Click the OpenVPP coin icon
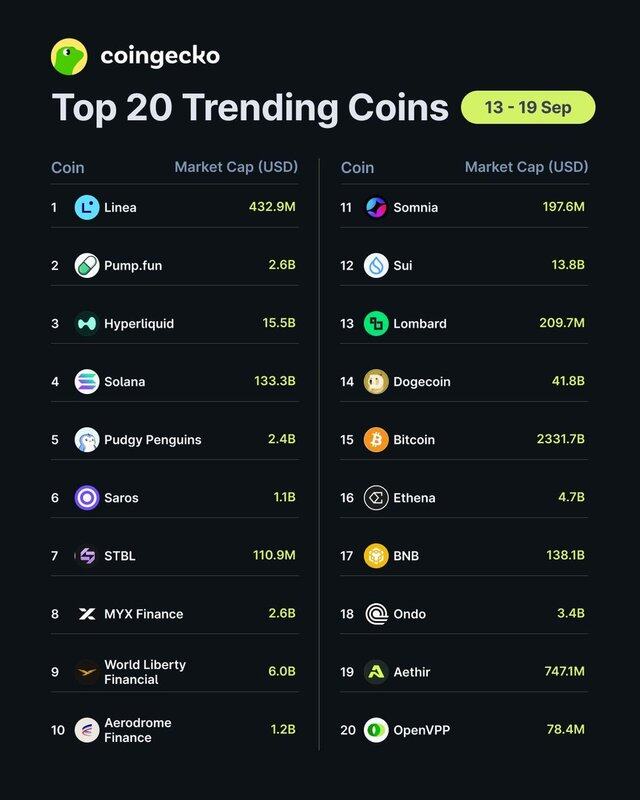Image resolution: width=640 pixels, height=800 pixels. click(376, 730)
